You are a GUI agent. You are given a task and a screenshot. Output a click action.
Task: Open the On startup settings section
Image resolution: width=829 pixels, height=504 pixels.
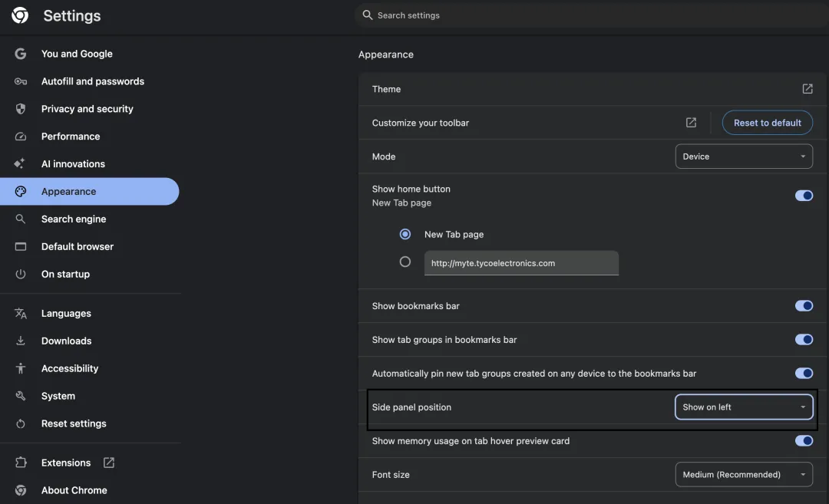click(65, 275)
